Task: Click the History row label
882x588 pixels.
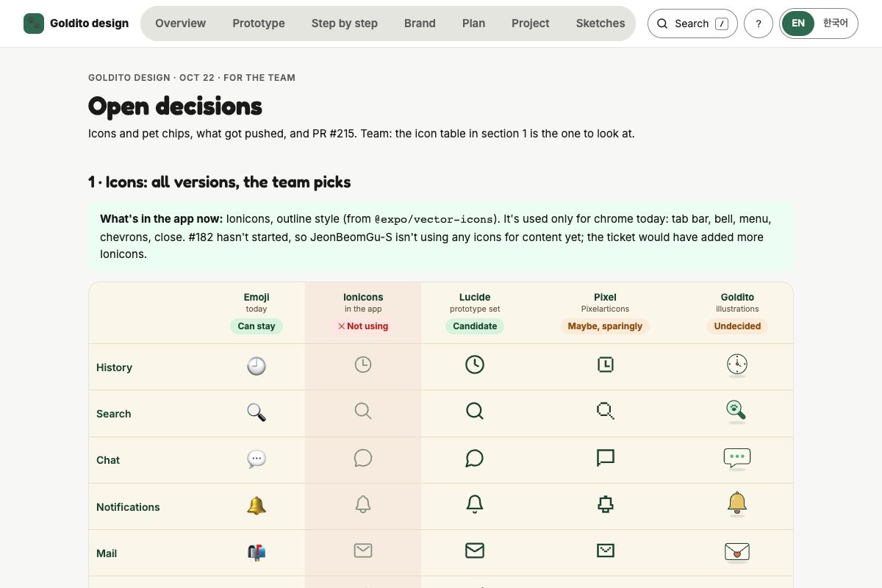Action: (114, 367)
